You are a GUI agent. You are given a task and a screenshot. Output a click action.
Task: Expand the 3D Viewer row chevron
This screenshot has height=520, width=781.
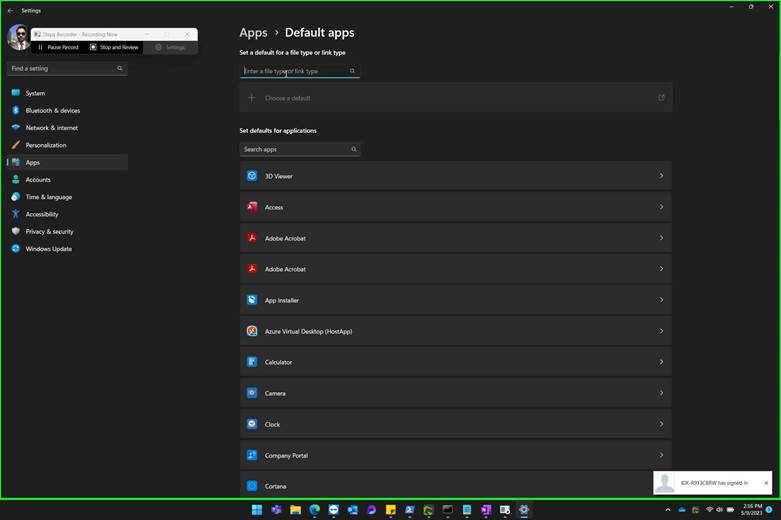661,176
